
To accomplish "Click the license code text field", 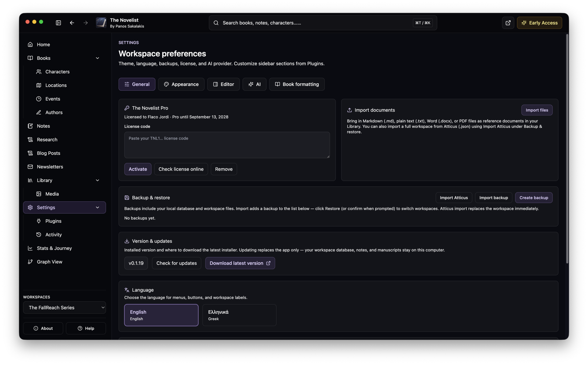I will click(x=227, y=145).
